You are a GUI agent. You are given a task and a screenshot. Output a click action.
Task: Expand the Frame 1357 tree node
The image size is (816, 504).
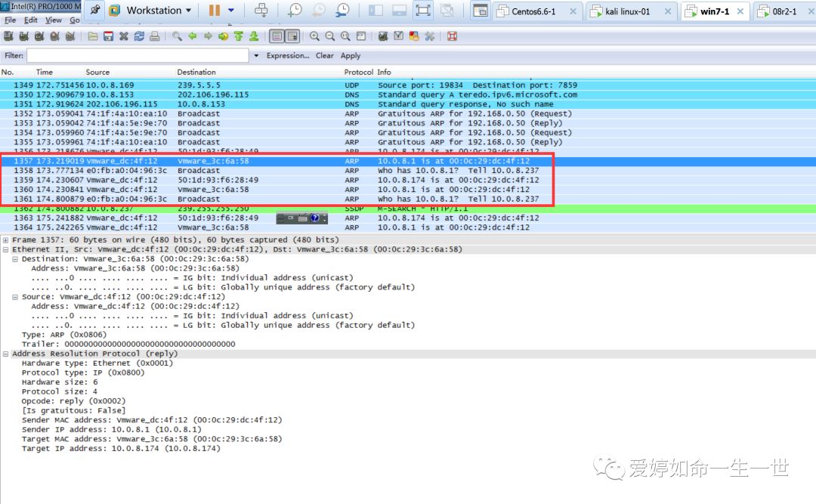(x=5, y=240)
